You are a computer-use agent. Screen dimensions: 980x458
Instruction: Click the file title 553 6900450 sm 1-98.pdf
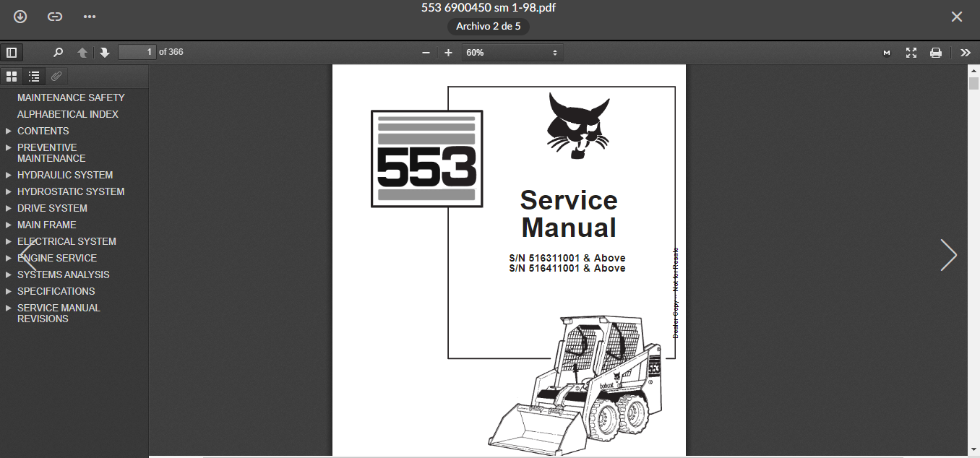(x=489, y=8)
